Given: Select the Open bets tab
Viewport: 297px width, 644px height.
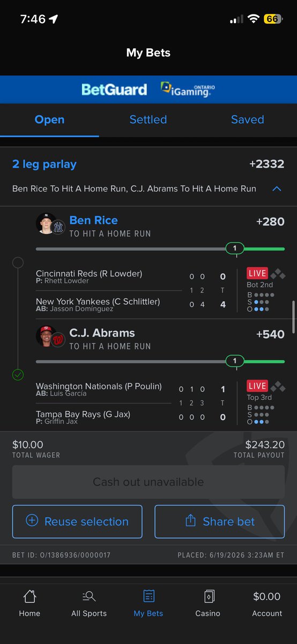Looking at the screenshot, I should (x=49, y=120).
